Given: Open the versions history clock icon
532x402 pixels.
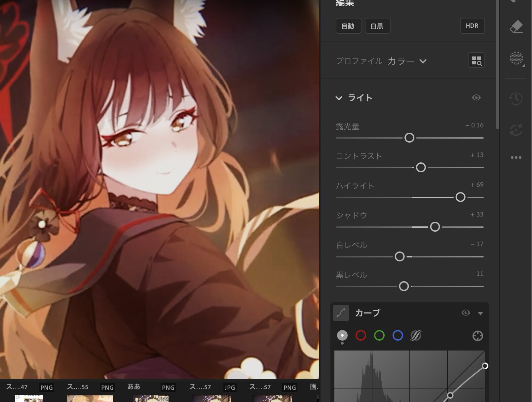Looking at the screenshot, I should pyautogui.click(x=516, y=98).
